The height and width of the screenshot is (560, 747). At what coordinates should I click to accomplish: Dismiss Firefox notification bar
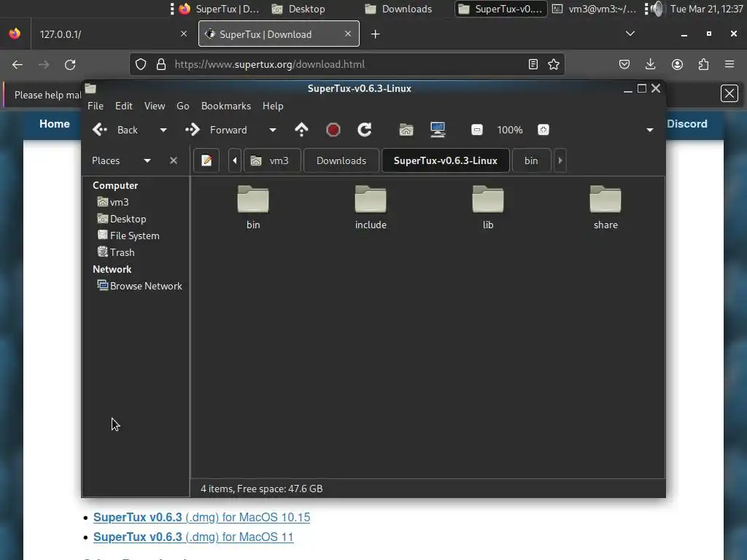(729, 93)
